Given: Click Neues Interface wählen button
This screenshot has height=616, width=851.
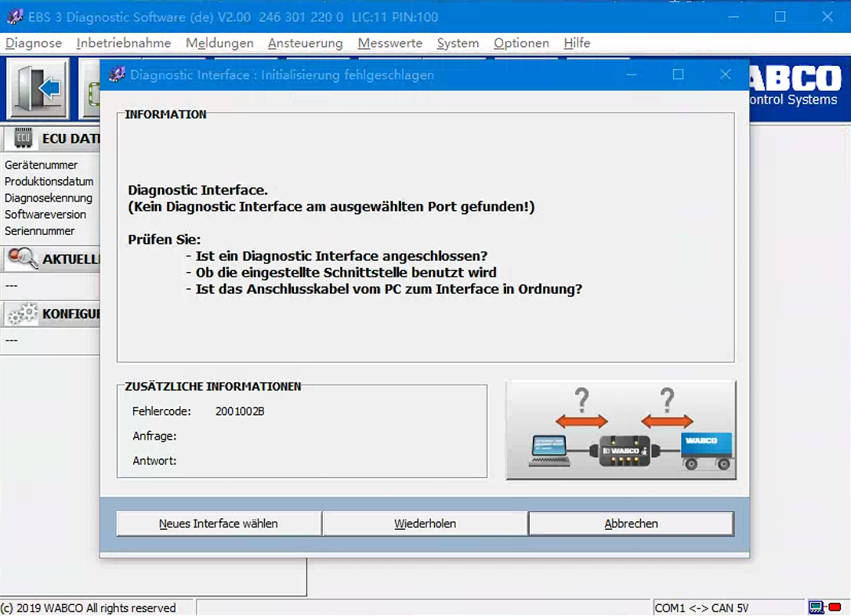Looking at the screenshot, I should 219,524.
